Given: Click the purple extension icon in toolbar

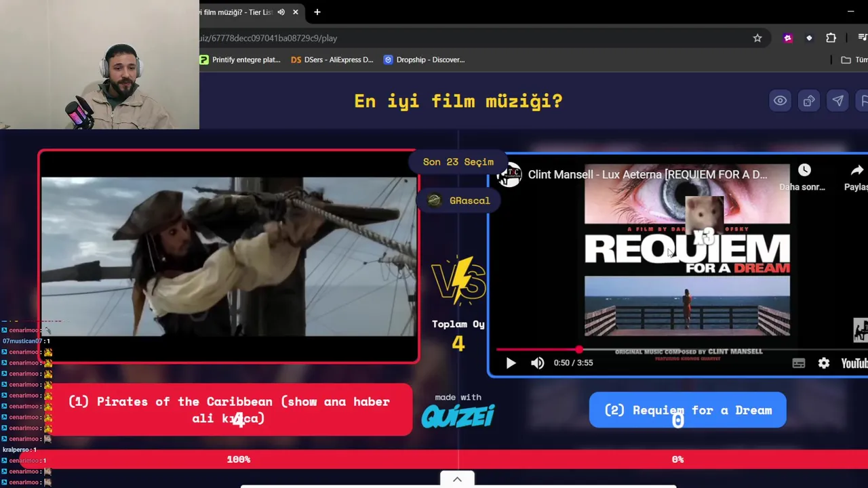Looking at the screenshot, I should click(787, 38).
